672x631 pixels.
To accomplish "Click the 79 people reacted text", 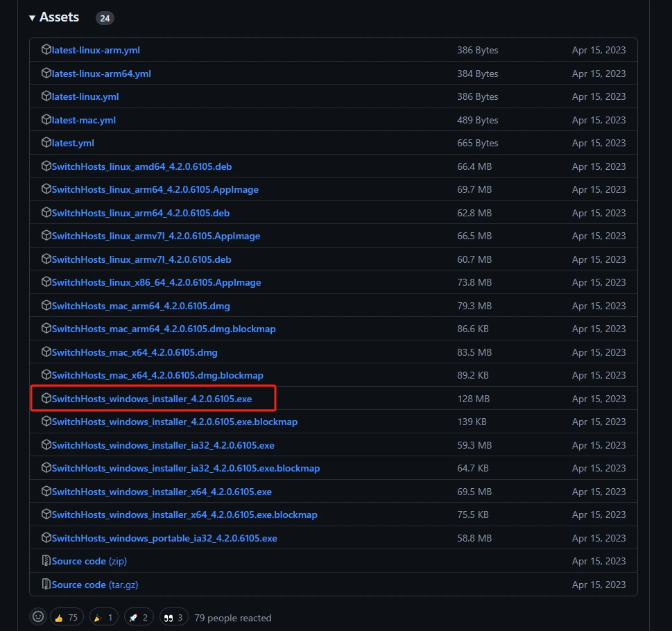I will (233, 618).
